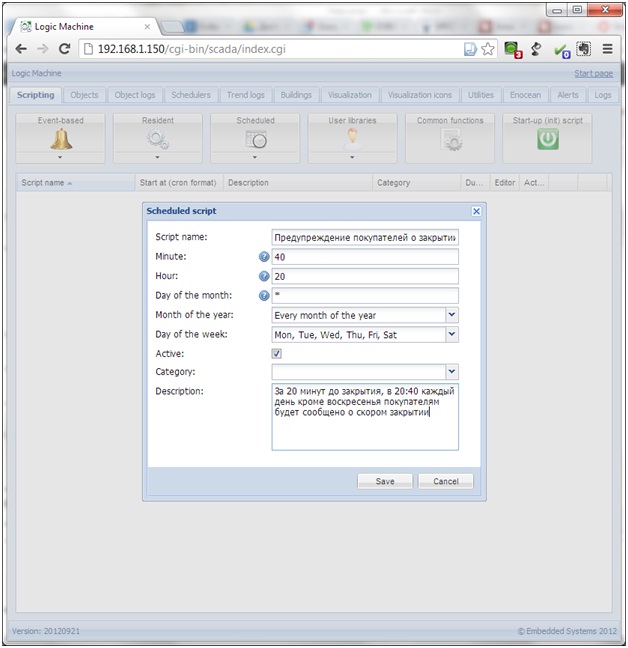Screen dimensions: 628x648
Task: Close the Scheduled script dialog
Action: (x=476, y=211)
